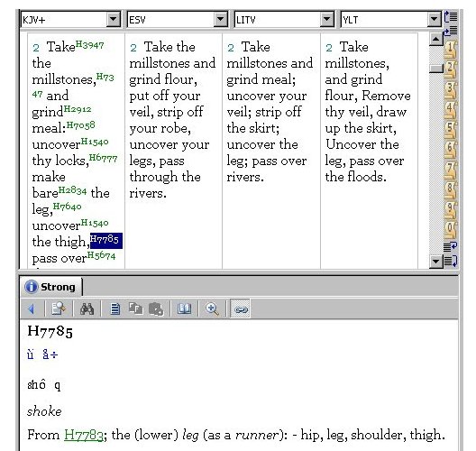Screen dimensions: 476x451
Task: Click the upper down-arrow lines icon
Action: tap(451, 246)
